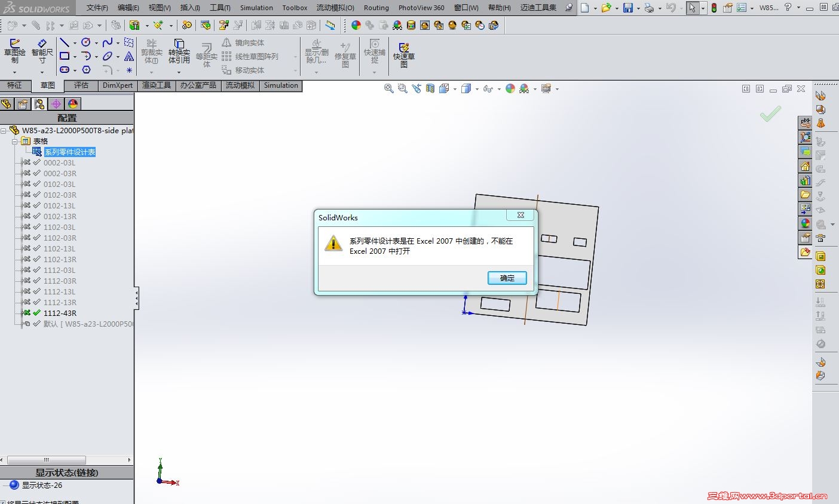Switch to the 办公室产品 tab
Image resolution: width=839 pixels, height=504 pixels.
tap(198, 85)
